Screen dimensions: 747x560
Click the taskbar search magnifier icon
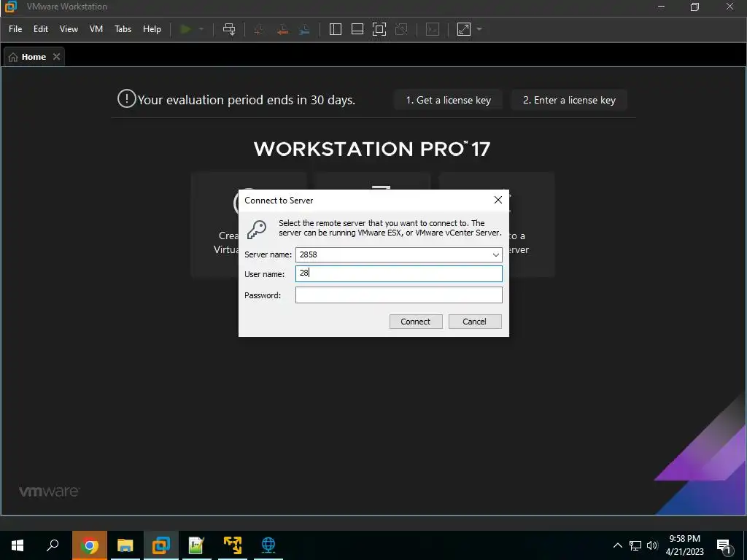tap(53, 545)
